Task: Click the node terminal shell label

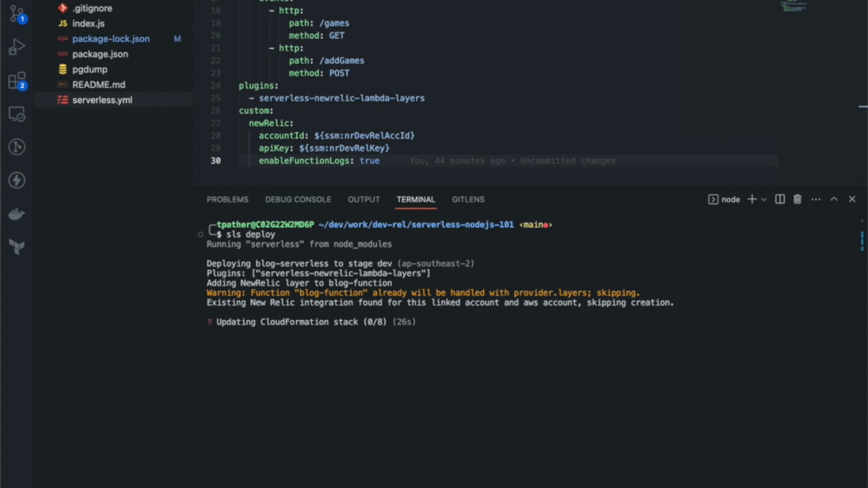Action: tap(724, 199)
